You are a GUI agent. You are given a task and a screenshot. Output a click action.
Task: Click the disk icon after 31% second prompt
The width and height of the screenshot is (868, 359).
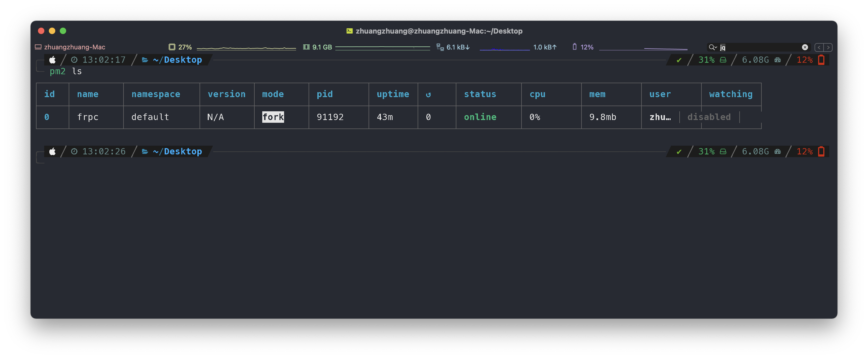pos(723,152)
